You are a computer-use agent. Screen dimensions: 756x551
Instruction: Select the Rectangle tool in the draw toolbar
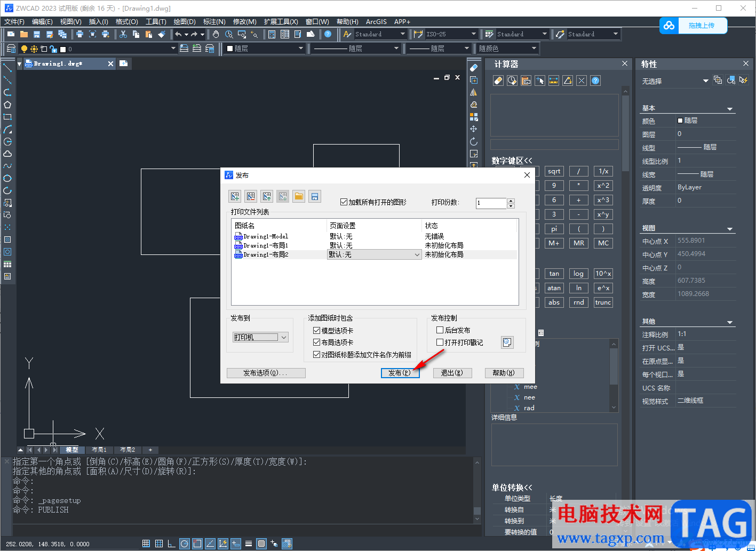coord(7,117)
